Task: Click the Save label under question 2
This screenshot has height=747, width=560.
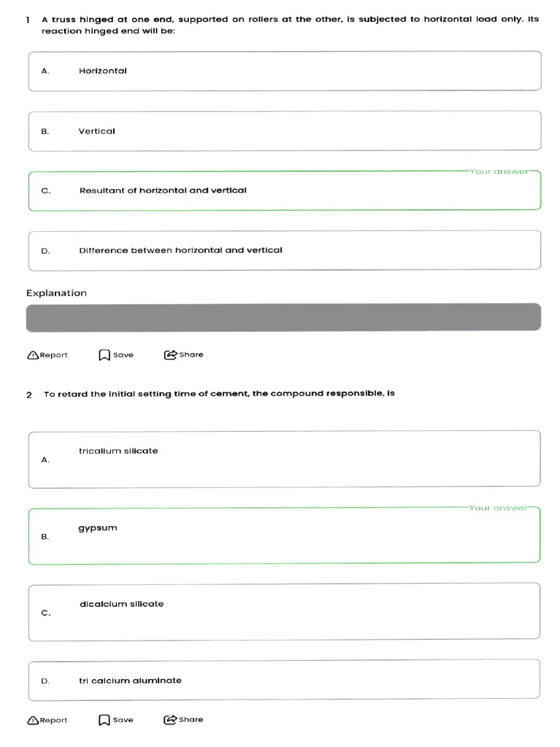Action: (123, 720)
